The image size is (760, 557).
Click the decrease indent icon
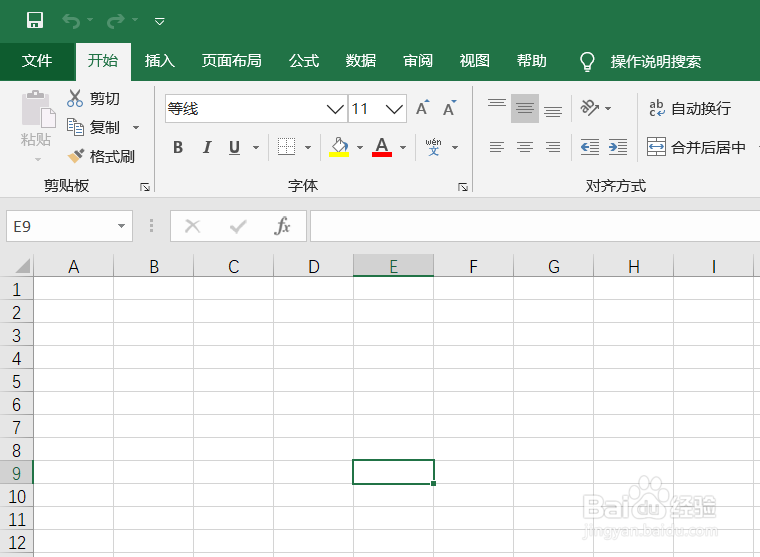pyautogui.click(x=590, y=147)
